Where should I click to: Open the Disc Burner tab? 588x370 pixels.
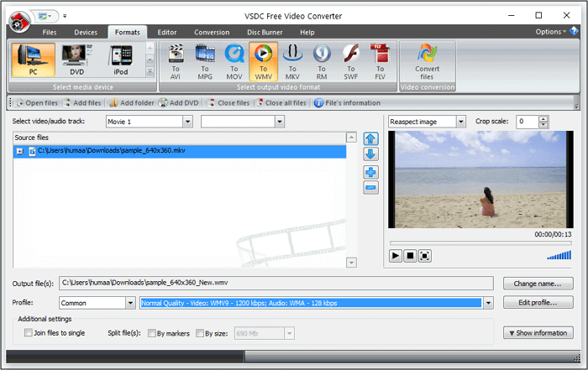[x=263, y=32]
